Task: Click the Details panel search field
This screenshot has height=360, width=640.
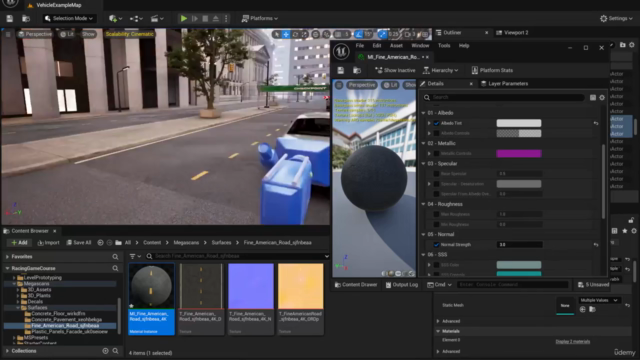Action: coord(504,97)
